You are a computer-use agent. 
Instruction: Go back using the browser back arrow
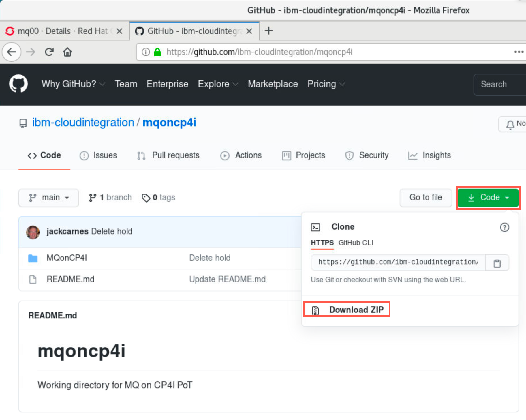(x=12, y=52)
